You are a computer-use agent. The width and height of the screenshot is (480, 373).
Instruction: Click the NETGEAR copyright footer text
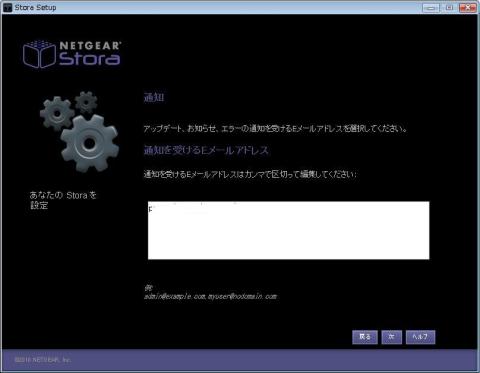coord(43,360)
